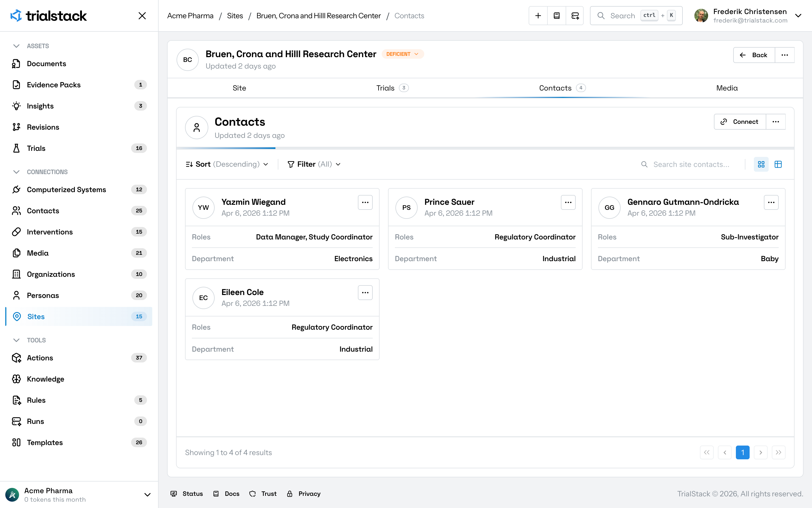
Task: Go to the Sites breadcrumb
Action: click(x=235, y=16)
